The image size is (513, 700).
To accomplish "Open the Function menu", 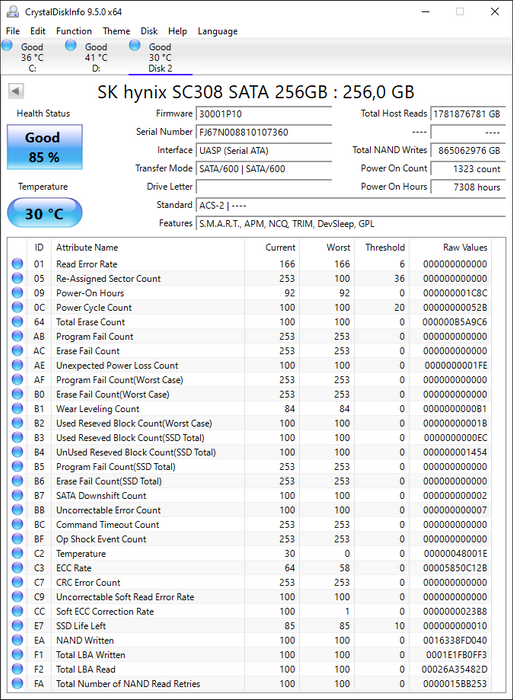I will (74, 31).
